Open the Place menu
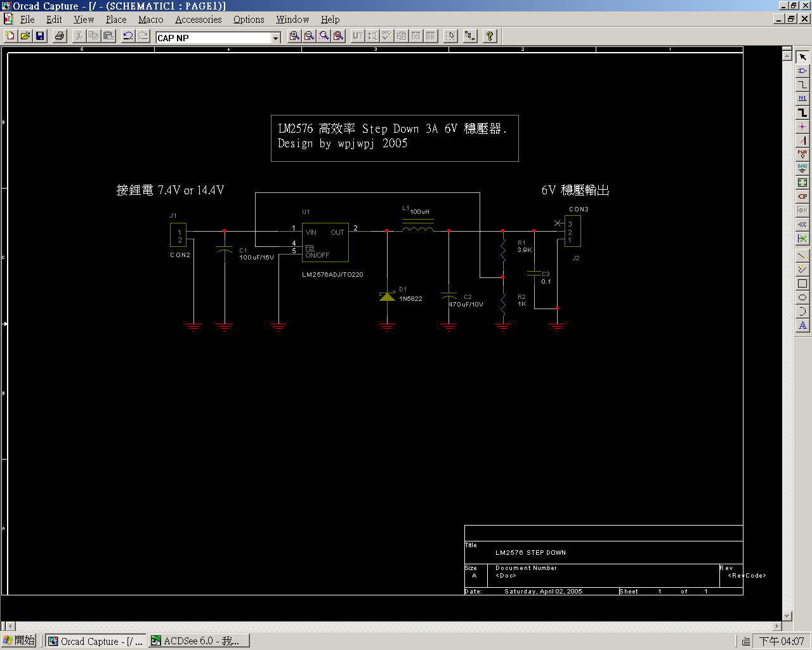The height and width of the screenshot is (650, 812). pos(116,20)
